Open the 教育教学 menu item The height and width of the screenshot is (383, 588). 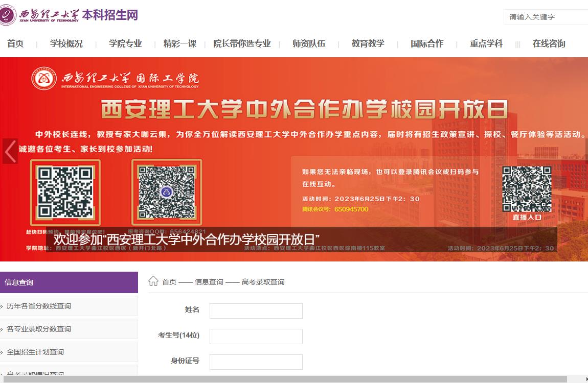(368, 43)
